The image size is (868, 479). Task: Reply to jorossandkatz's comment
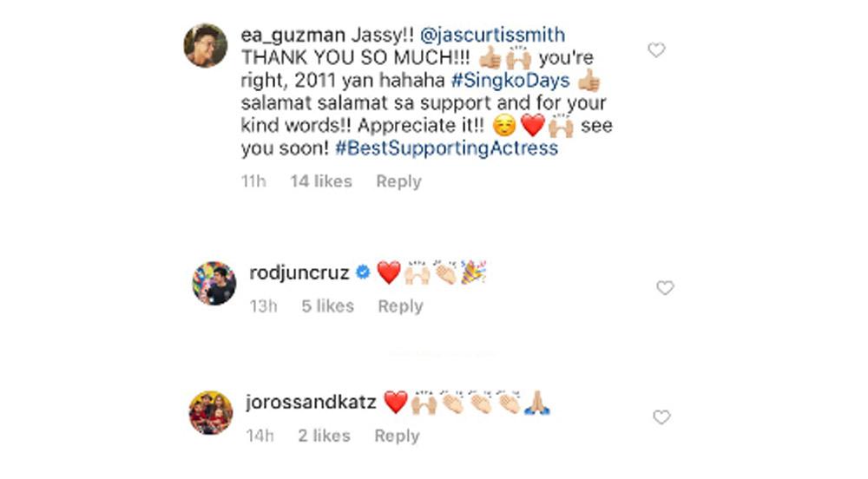click(x=397, y=436)
